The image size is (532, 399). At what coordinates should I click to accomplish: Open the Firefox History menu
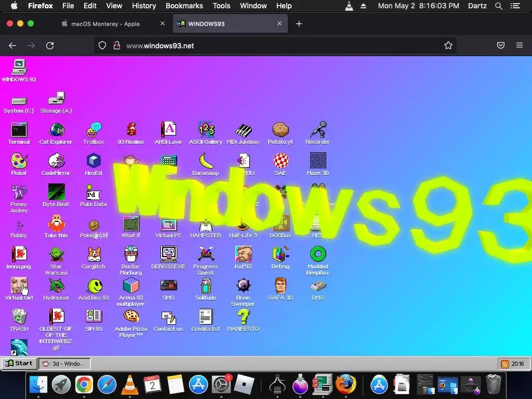(144, 6)
